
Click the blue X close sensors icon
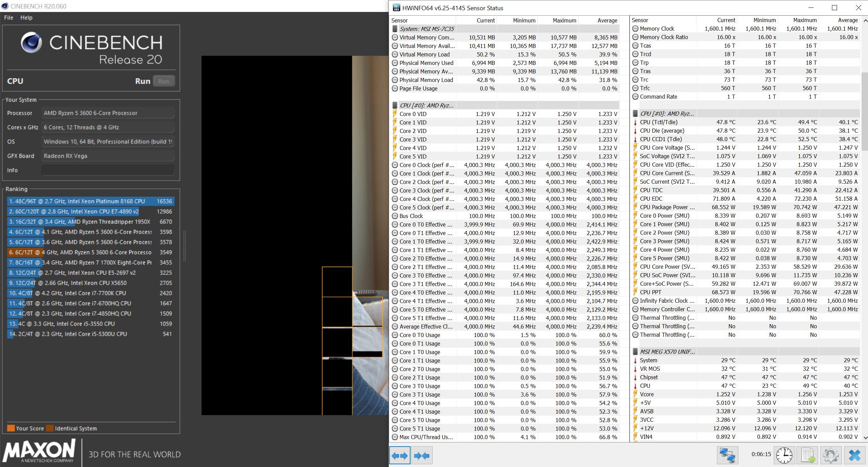(854, 455)
